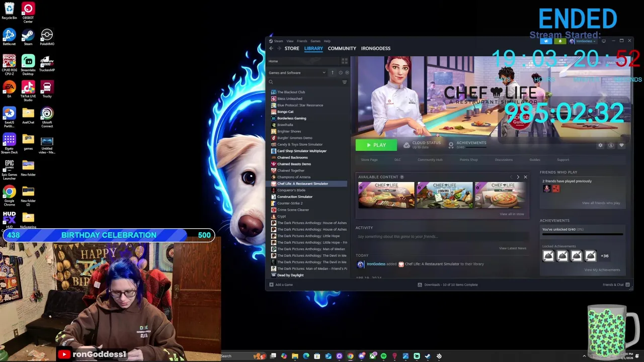Click View Latest News
644x362 pixels.
click(x=513, y=248)
